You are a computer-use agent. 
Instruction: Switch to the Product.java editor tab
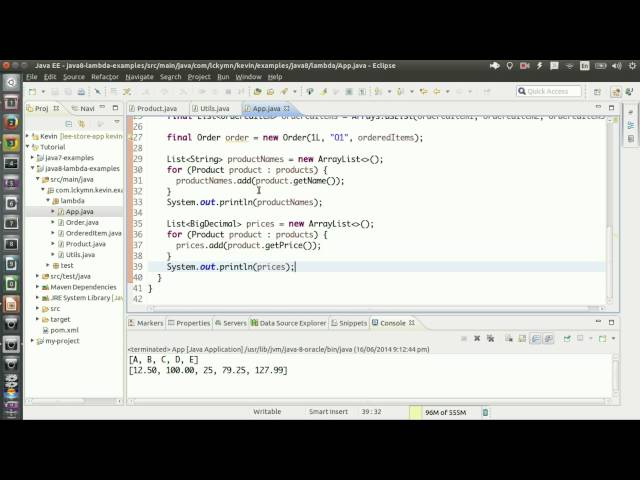click(153, 108)
